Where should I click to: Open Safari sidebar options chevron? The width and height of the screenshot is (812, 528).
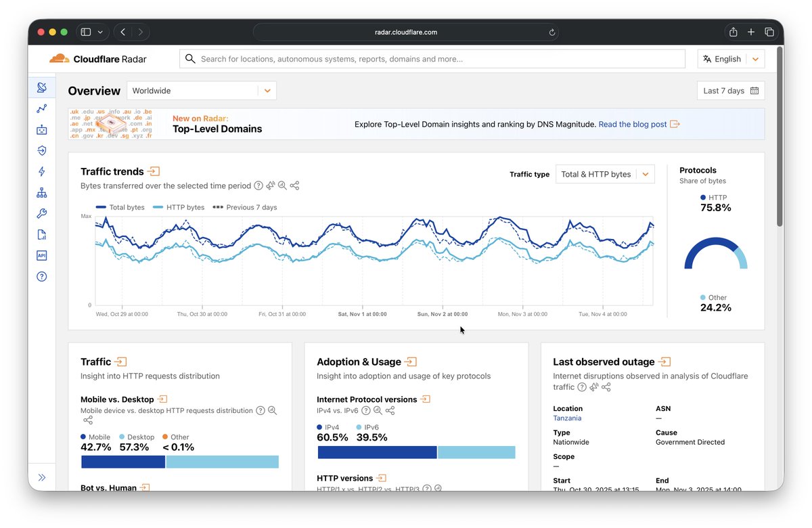[x=101, y=32]
